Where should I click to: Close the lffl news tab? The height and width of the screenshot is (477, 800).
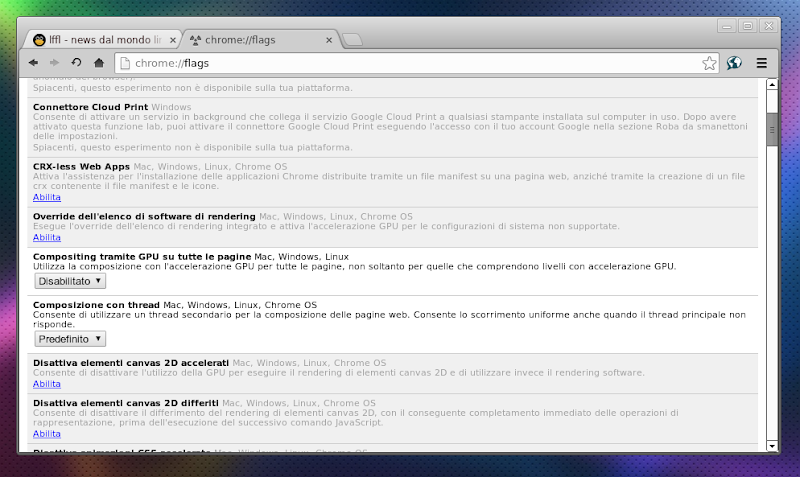172,40
